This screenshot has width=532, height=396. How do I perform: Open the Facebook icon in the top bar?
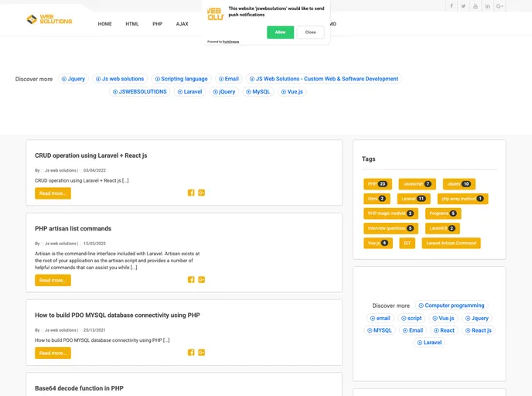(x=452, y=6)
